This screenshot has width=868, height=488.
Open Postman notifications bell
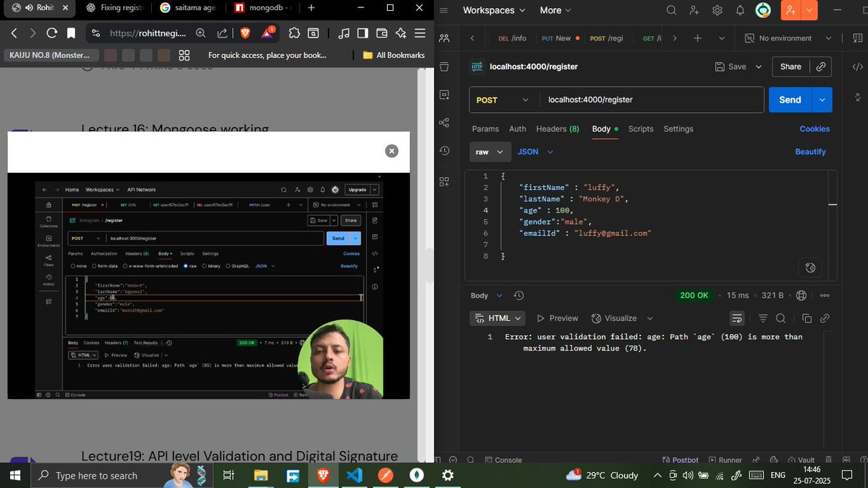tap(740, 10)
